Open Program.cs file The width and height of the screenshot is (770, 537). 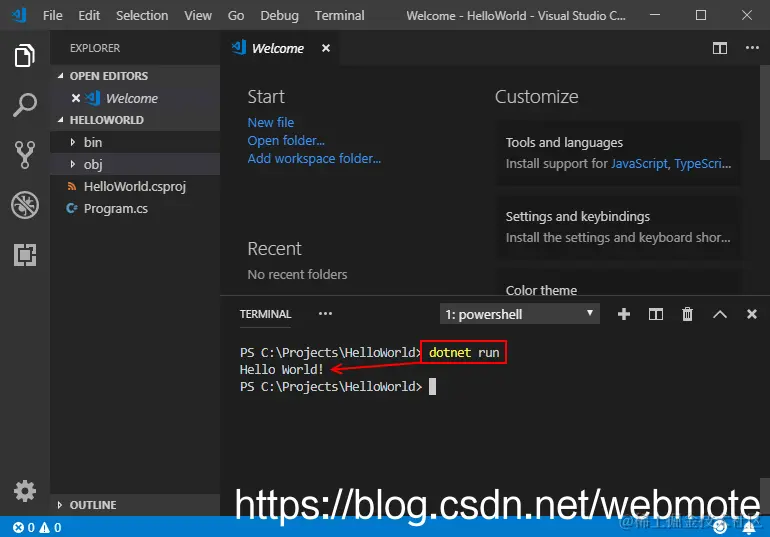click(x=135, y=209)
